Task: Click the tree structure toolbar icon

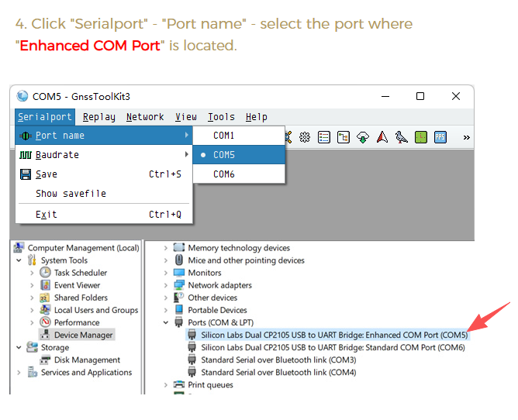Action: pyautogui.click(x=344, y=137)
